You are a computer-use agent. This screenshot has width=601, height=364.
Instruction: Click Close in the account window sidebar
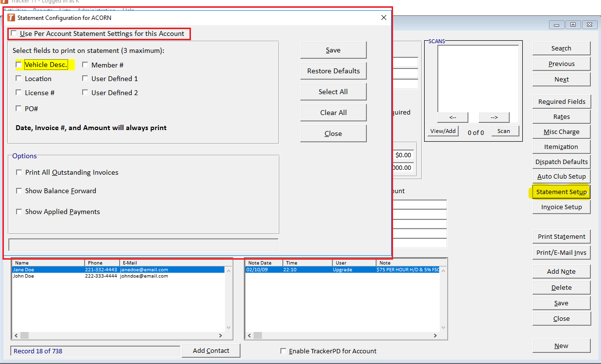[x=561, y=318]
